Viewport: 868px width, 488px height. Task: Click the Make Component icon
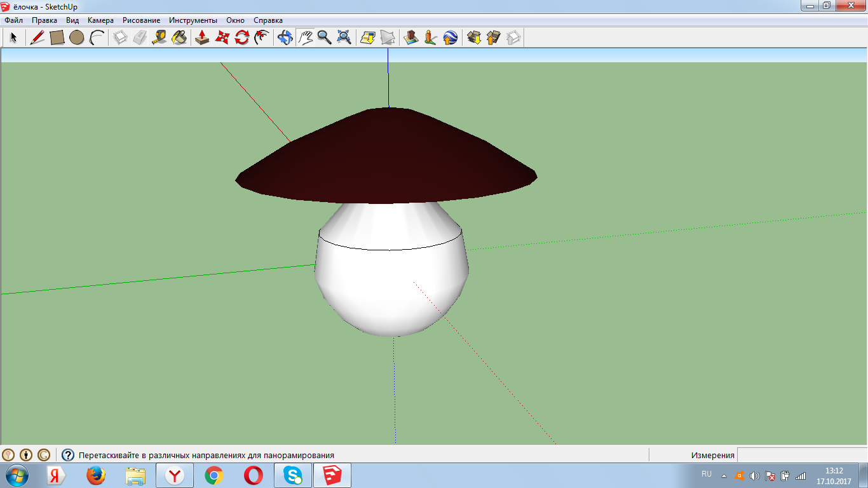pyautogui.click(x=120, y=37)
